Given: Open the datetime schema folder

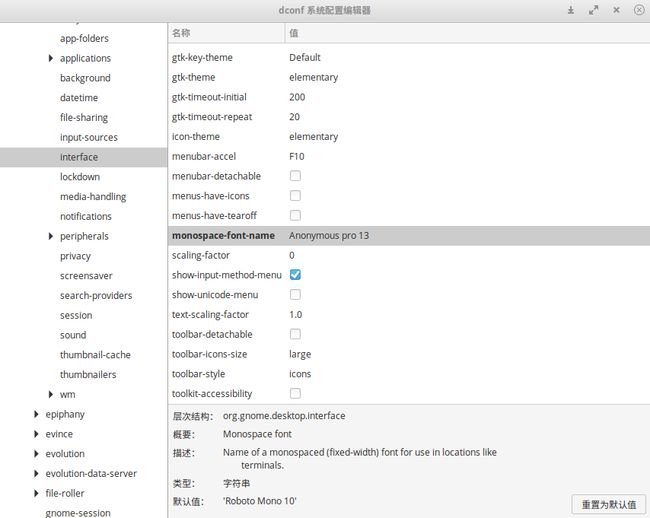Looking at the screenshot, I should [79, 98].
